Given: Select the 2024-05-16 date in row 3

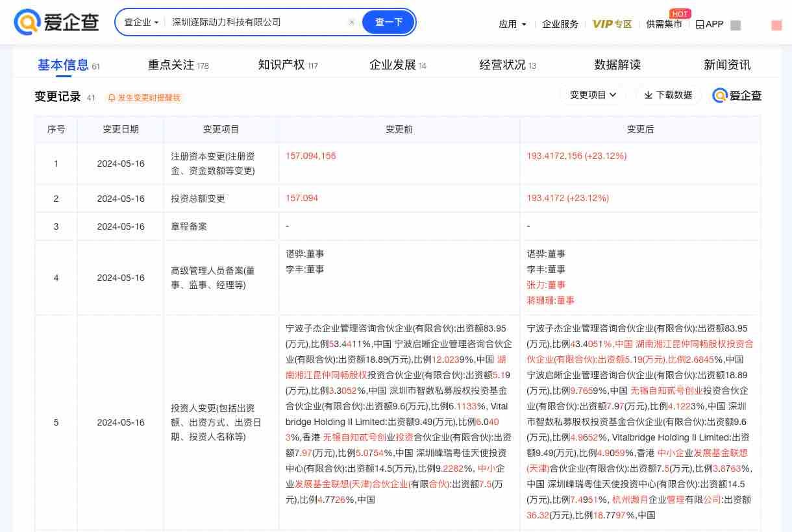Looking at the screenshot, I should [121, 226].
